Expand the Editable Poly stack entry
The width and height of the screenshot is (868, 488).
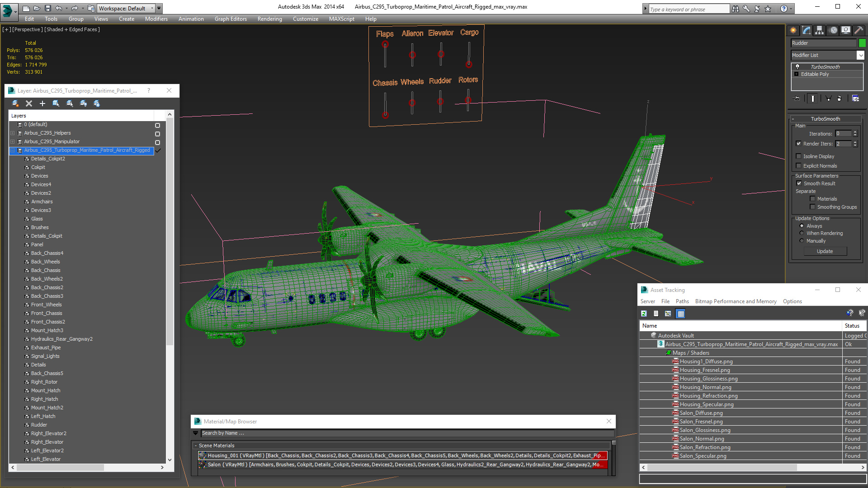point(797,74)
